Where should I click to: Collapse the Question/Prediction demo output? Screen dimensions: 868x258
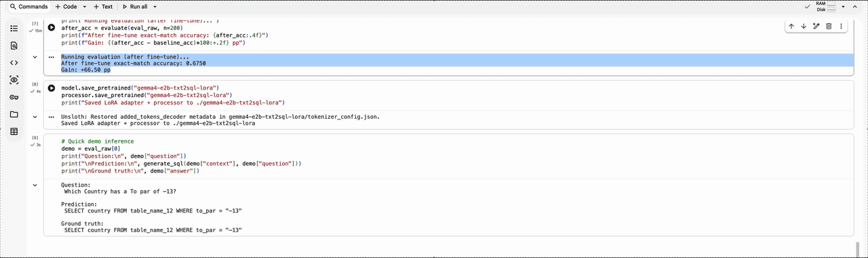pyautogui.click(x=35, y=185)
